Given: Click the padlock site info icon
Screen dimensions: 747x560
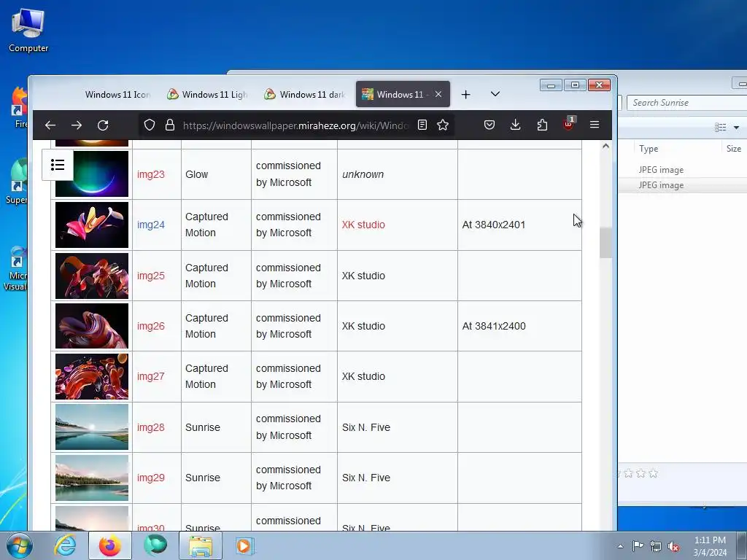Looking at the screenshot, I should click(169, 125).
